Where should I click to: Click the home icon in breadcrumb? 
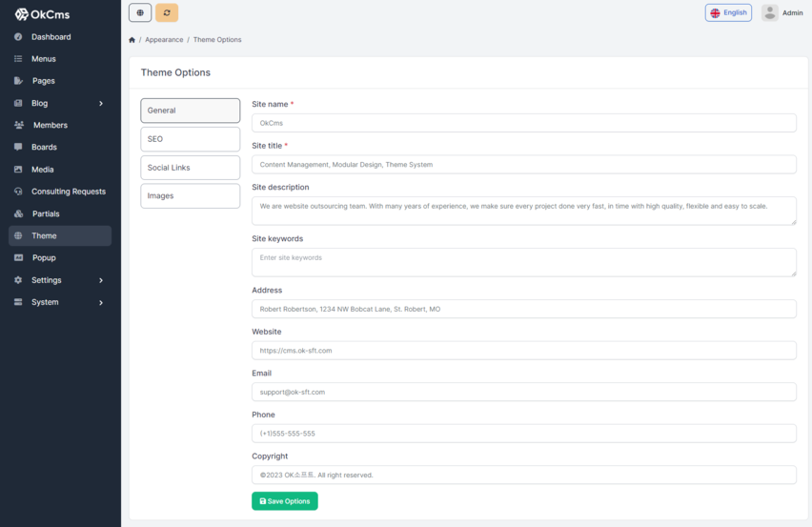[132, 40]
